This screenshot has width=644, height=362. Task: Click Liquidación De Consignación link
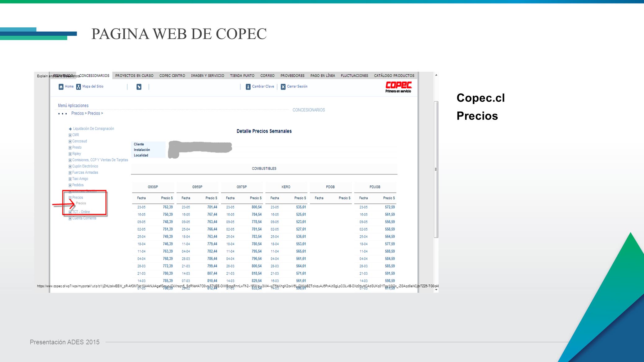coord(94,129)
